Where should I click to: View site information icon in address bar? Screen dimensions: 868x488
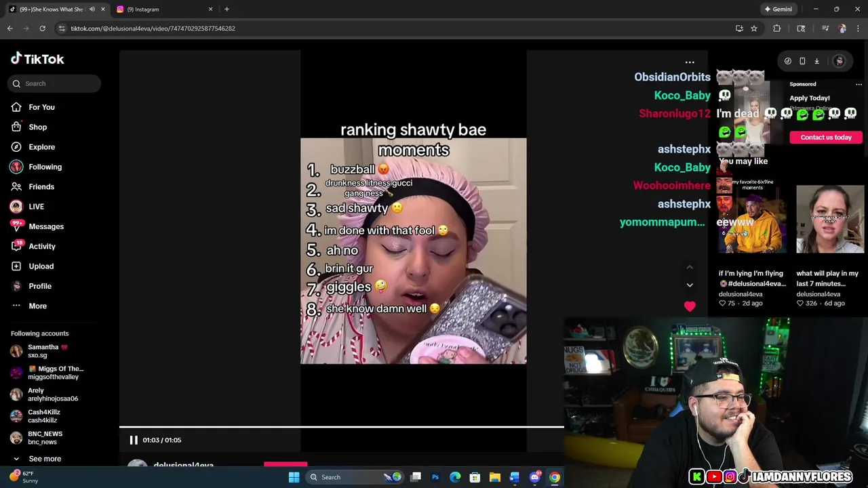62,28
